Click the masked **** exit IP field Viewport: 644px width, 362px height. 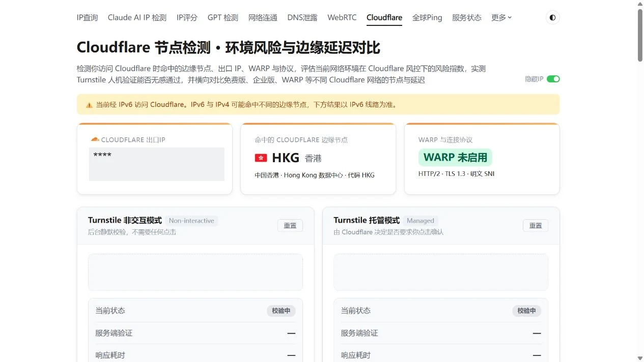[x=157, y=164]
